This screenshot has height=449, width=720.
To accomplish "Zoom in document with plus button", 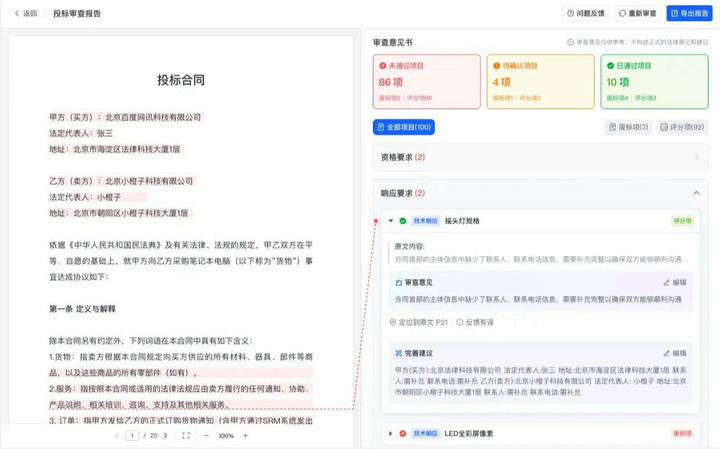I will point(245,435).
